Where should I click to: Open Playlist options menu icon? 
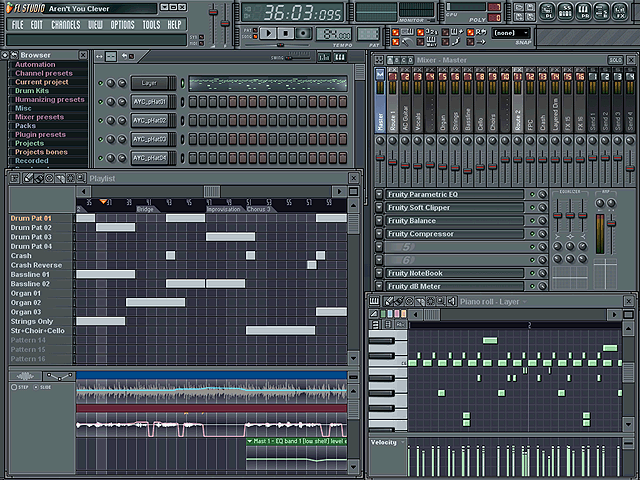tap(15, 178)
